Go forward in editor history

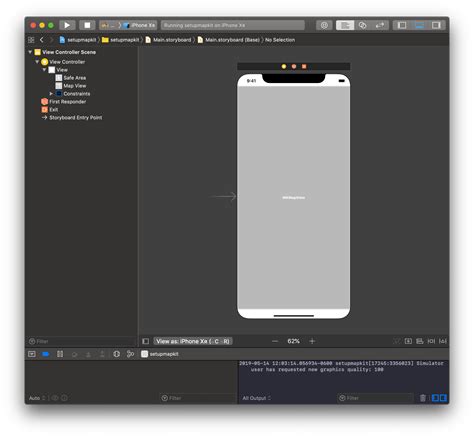click(x=51, y=40)
